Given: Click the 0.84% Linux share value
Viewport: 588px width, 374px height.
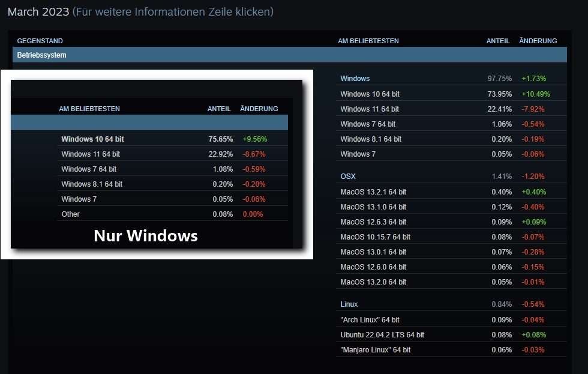Looking at the screenshot, I should 502,304.
